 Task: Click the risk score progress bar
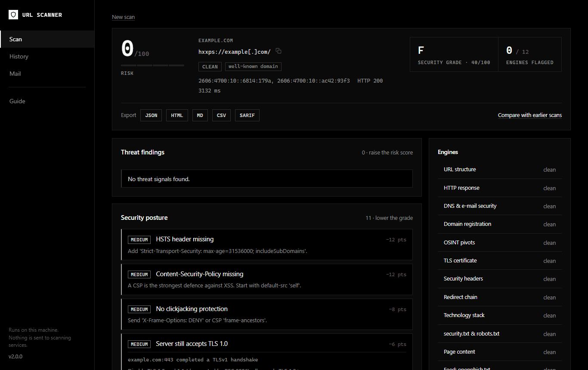[152, 65]
